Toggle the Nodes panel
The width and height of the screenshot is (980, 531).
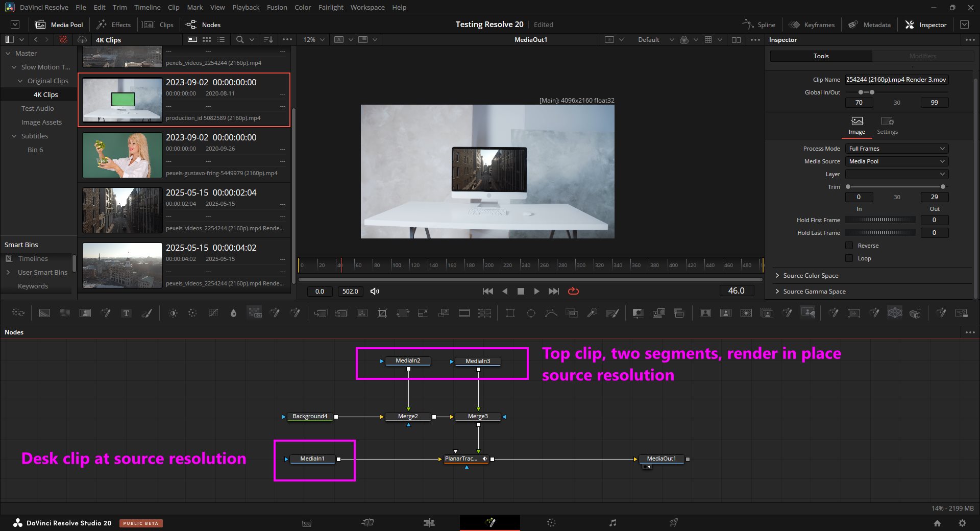(203, 25)
